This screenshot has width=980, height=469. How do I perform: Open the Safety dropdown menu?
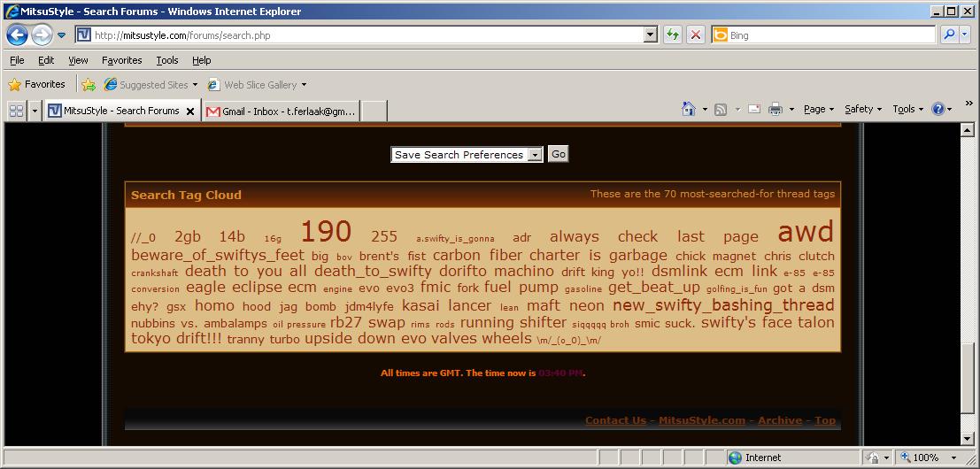click(x=863, y=109)
